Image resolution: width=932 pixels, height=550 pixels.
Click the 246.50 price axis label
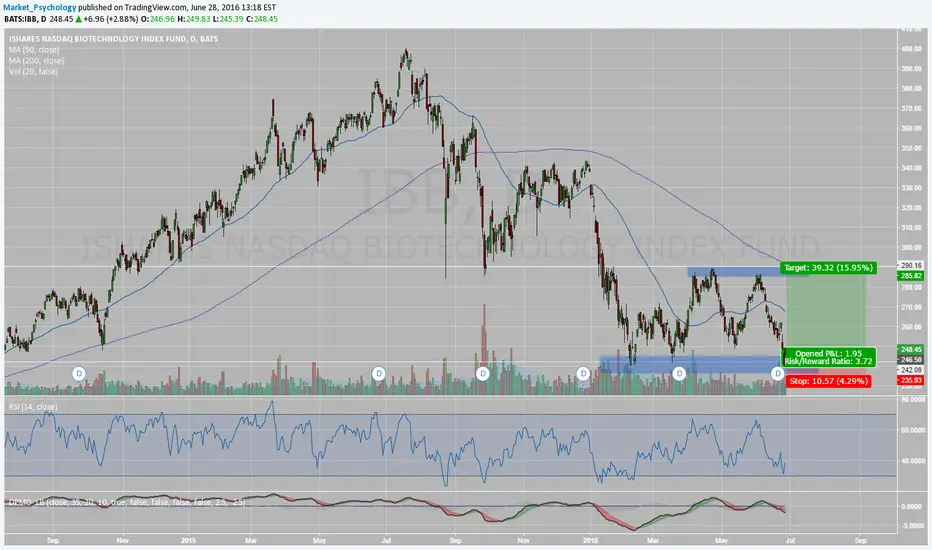(x=911, y=360)
